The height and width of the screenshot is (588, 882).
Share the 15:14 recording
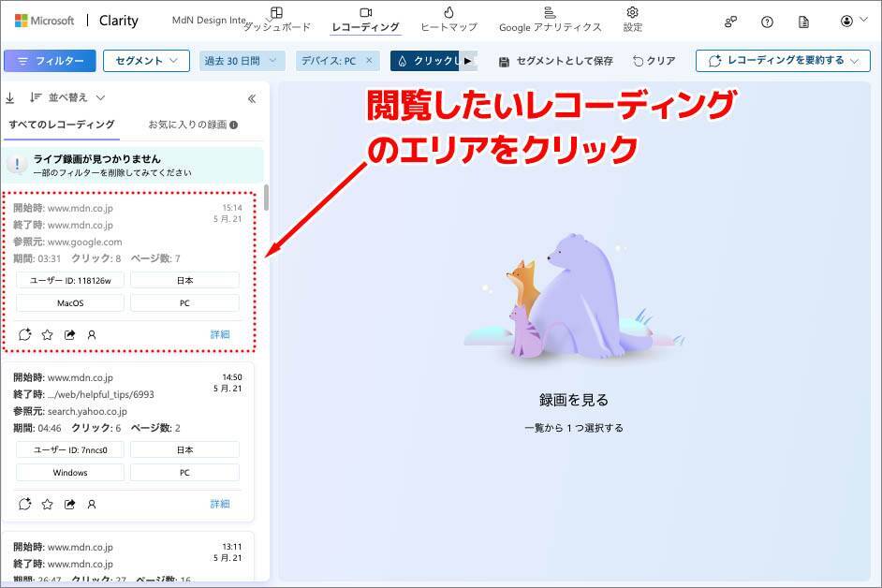pos(69,334)
